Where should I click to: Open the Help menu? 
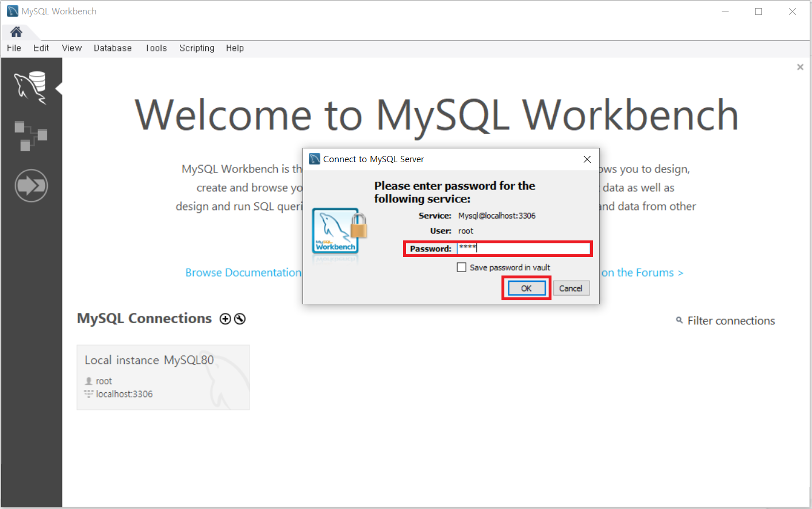click(235, 48)
